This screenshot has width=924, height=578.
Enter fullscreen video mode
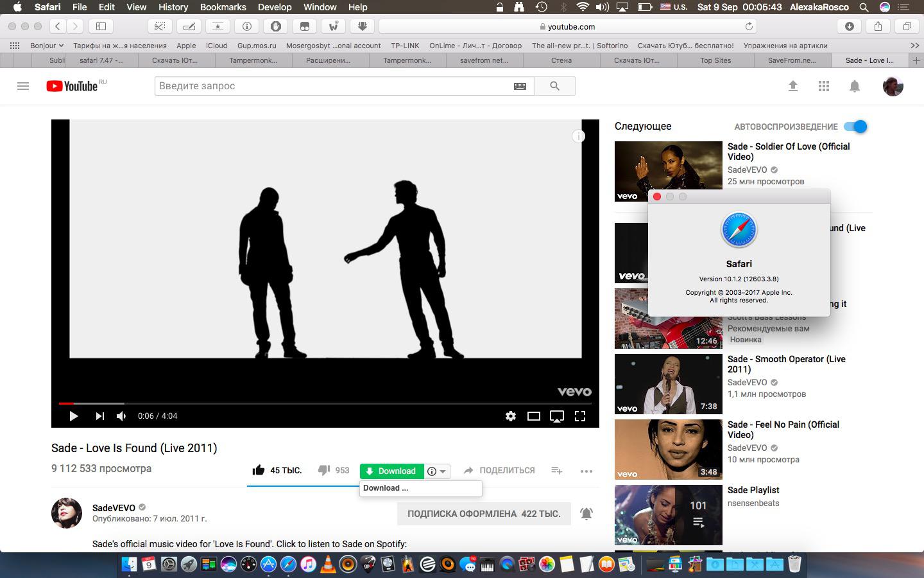pyautogui.click(x=580, y=416)
